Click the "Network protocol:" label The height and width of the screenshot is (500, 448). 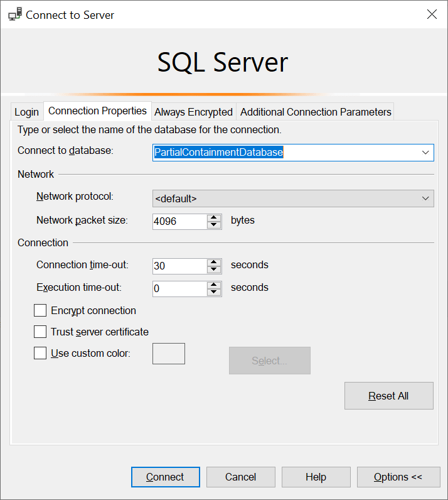(75, 197)
